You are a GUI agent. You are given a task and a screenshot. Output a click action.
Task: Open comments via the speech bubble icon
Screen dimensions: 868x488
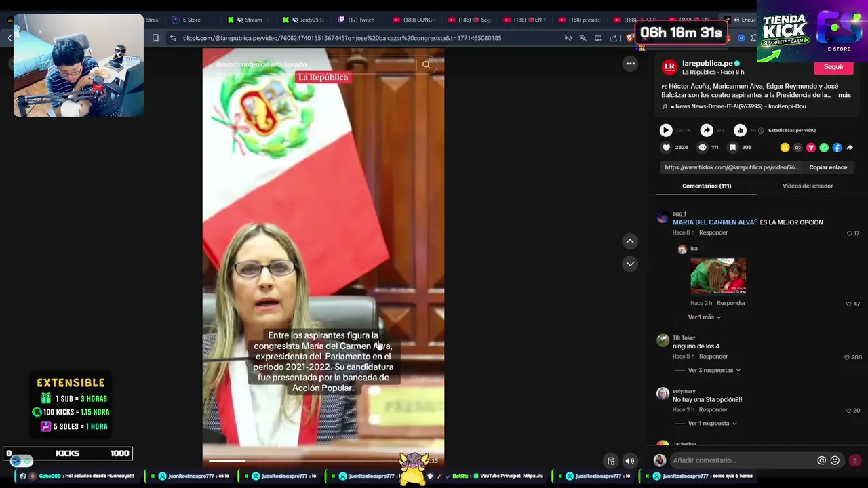(703, 147)
